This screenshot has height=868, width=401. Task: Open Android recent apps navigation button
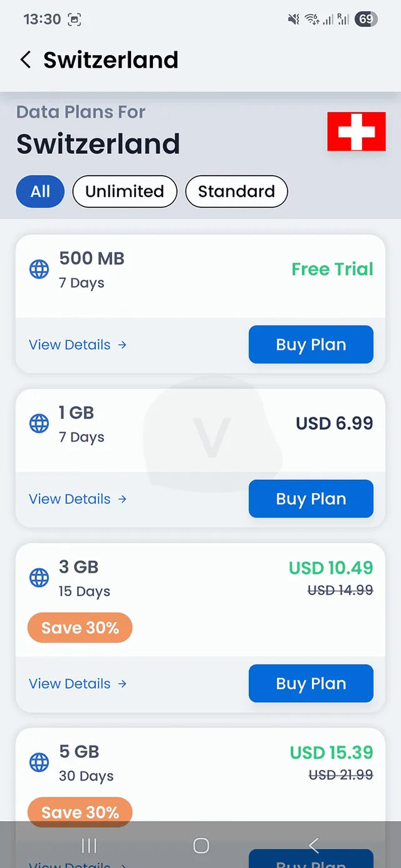tap(89, 846)
